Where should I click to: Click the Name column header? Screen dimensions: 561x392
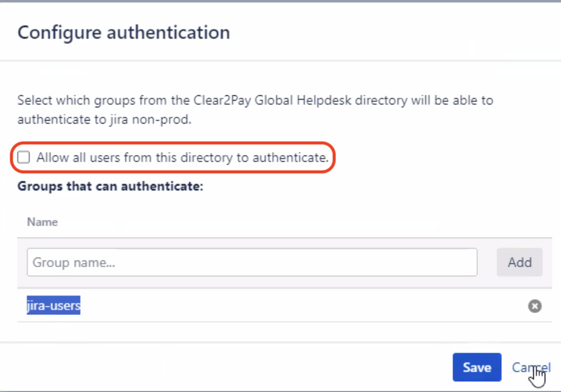click(42, 222)
